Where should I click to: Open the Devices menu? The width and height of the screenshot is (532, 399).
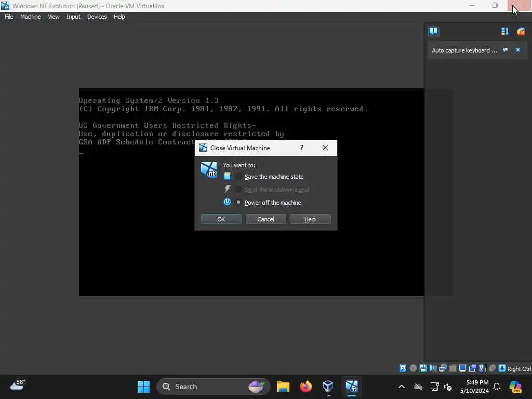click(97, 17)
